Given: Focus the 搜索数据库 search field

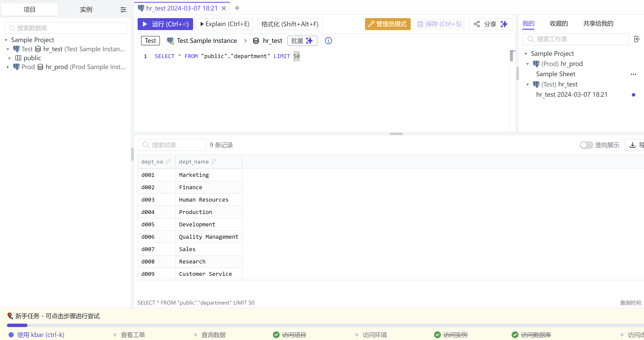Looking at the screenshot, I should tap(66, 28).
